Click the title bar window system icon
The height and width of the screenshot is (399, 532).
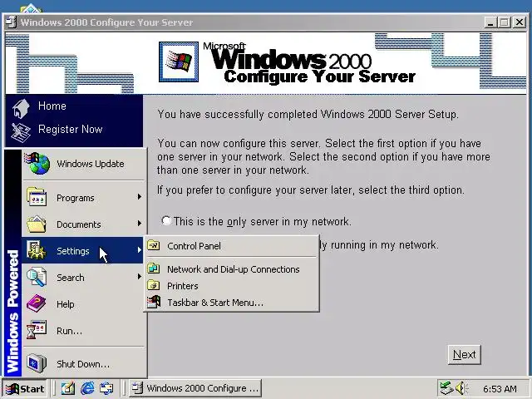pyautogui.click(x=11, y=22)
